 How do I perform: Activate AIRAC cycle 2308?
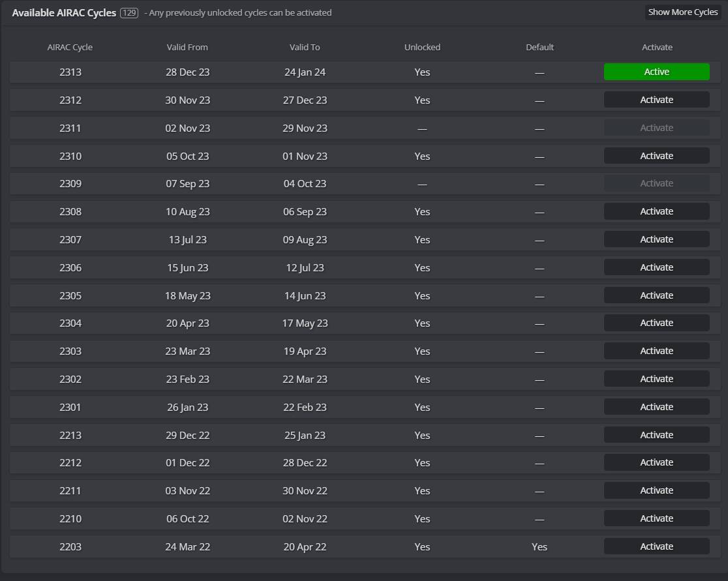click(x=656, y=211)
